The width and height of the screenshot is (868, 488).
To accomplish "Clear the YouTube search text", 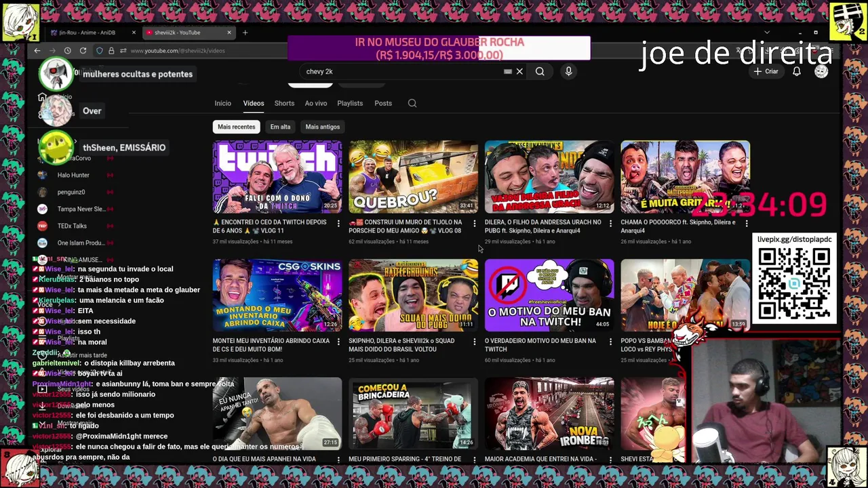I will pos(519,71).
